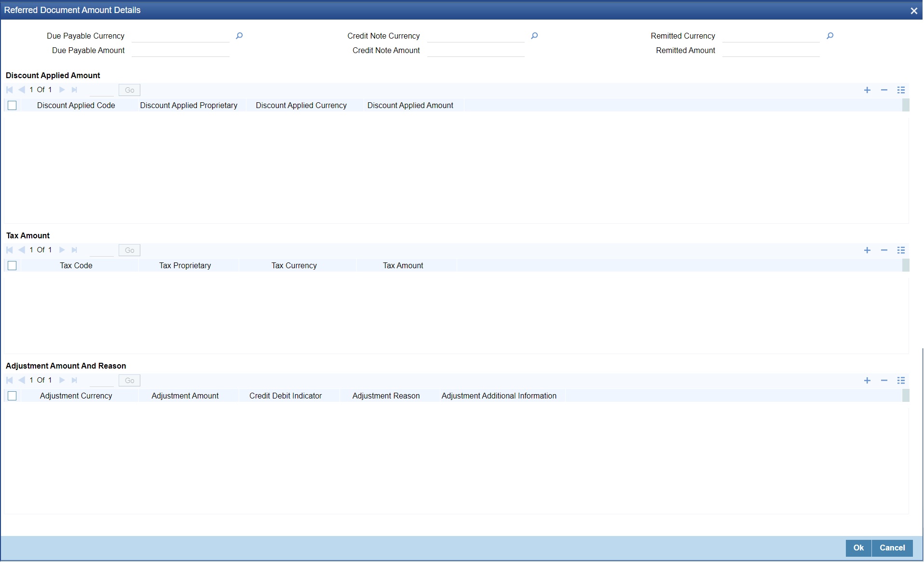Image resolution: width=924 pixels, height=563 pixels.
Task: Focus the Remitted Currency field
Action: pos(771,36)
